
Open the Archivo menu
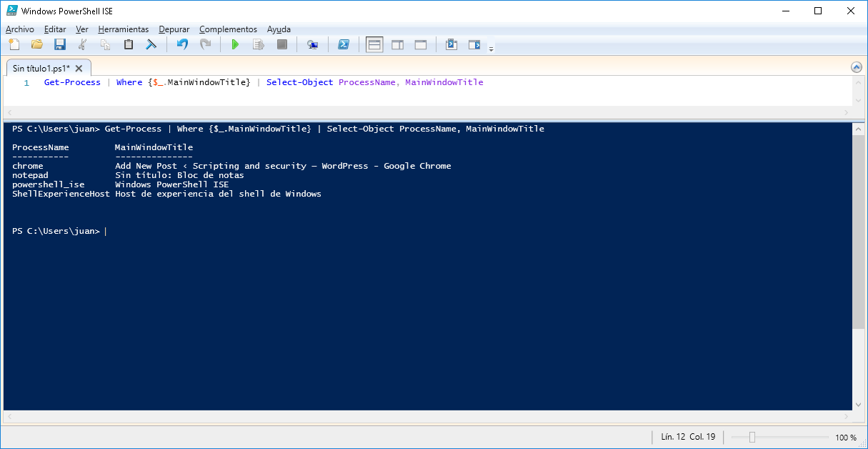(19, 29)
